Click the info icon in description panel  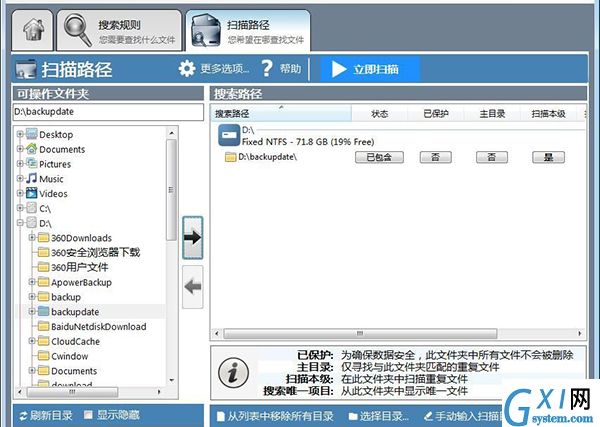[x=233, y=373]
